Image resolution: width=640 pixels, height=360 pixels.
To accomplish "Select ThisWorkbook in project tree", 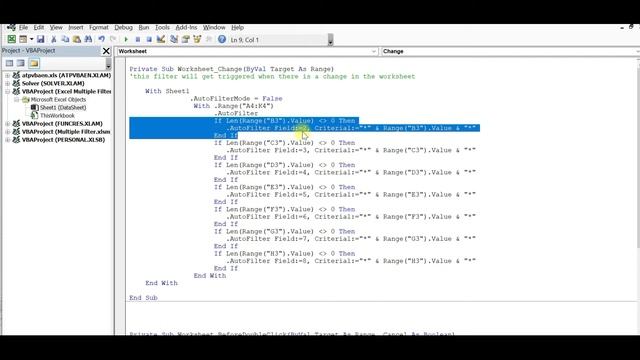I will 57,116.
